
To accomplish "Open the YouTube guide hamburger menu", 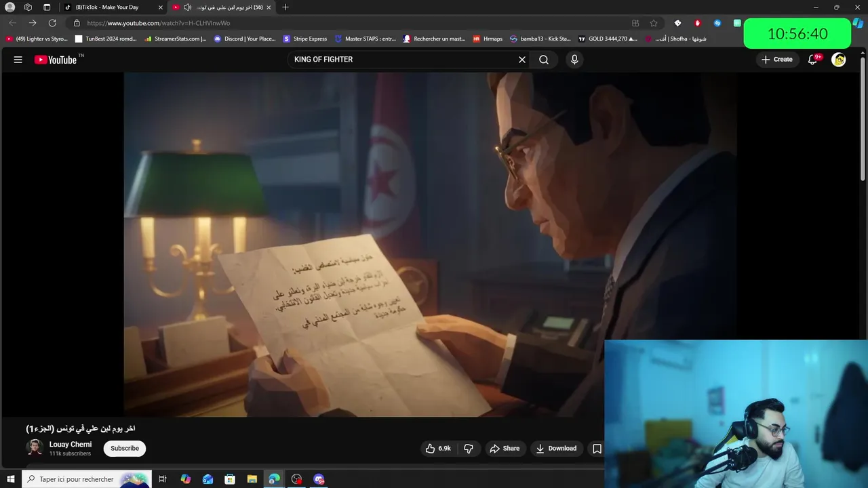I will pos(18,60).
